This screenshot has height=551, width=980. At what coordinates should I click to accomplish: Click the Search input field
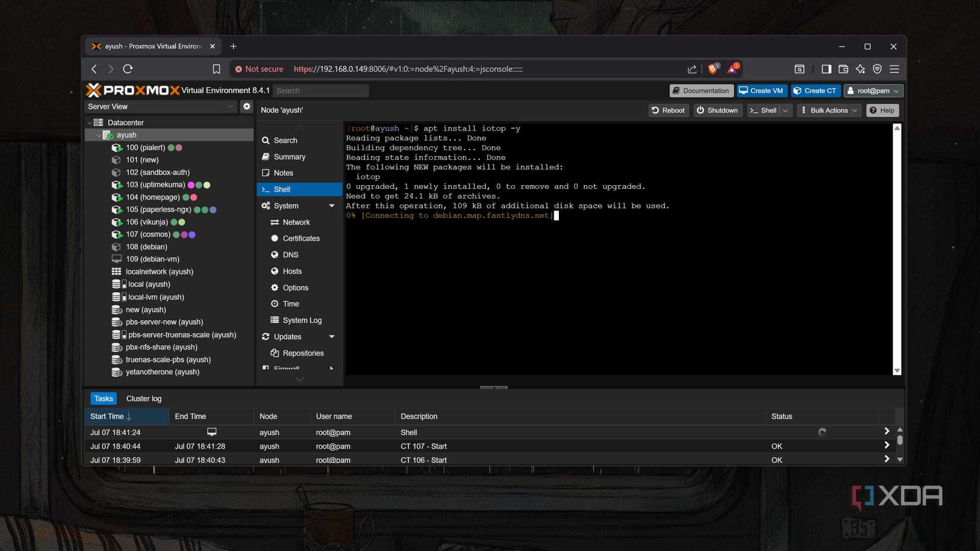[x=321, y=90]
